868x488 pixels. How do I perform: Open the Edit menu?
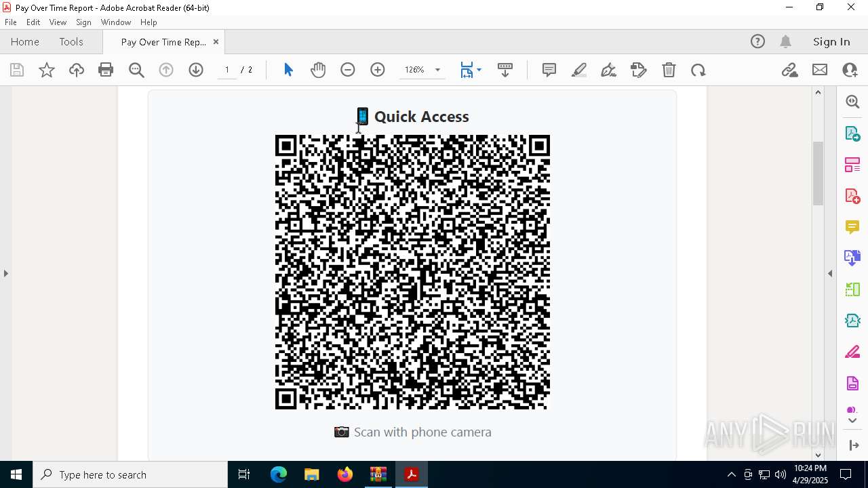[x=33, y=22]
